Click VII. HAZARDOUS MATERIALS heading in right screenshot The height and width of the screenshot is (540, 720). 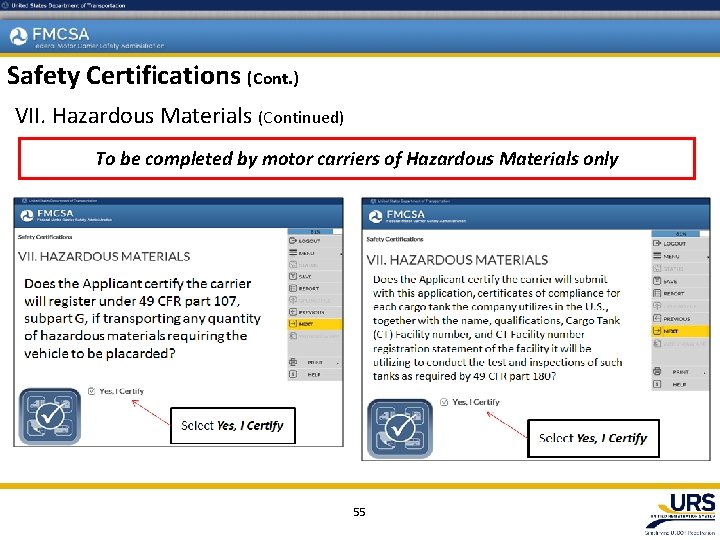[x=457, y=260]
